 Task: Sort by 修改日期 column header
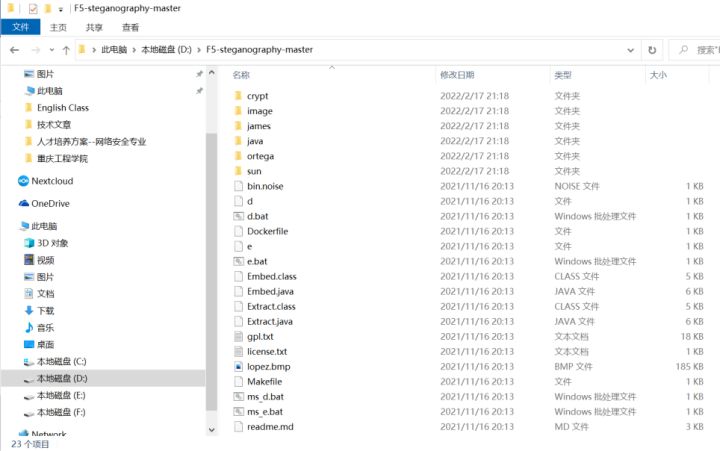(457, 75)
